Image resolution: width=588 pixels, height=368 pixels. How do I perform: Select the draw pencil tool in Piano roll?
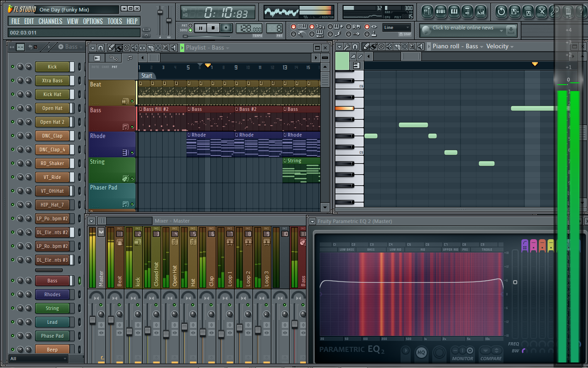[366, 46]
